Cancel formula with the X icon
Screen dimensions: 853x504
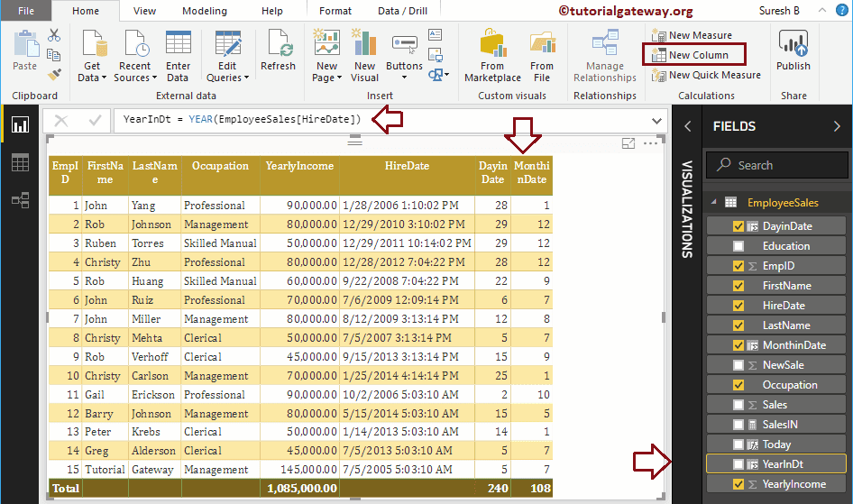point(61,120)
